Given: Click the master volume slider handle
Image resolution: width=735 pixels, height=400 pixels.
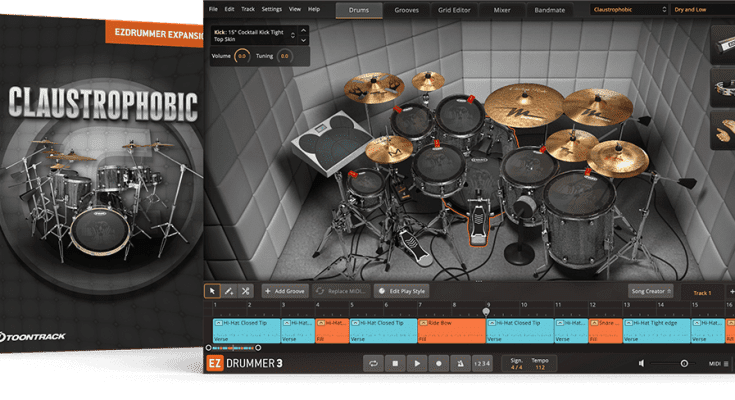Looking at the screenshot, I should point(684,363).
